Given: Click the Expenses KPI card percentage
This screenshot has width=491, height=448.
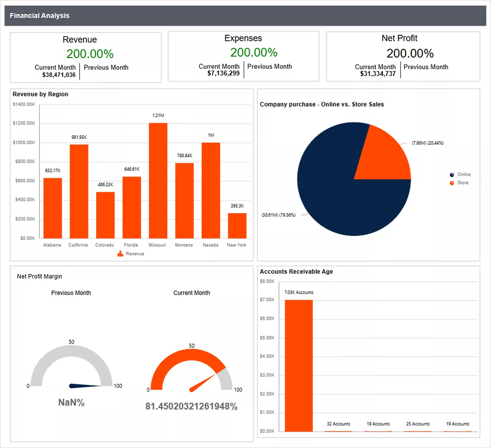Looking at the screenshot, I should pyautogui.click(x=253, y=52).
